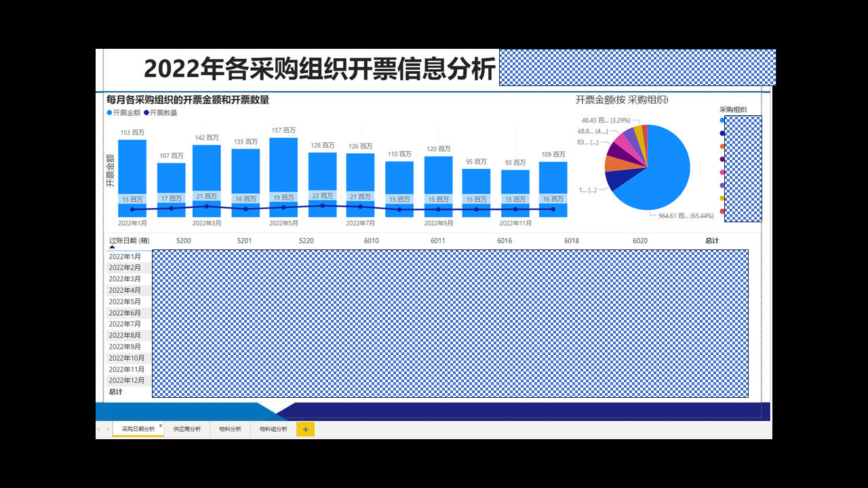Viewport: 868px width, 488px height.
Task: Select the bar labeled 95 百万
Action: pyautogui.click(x=477, y=192)
